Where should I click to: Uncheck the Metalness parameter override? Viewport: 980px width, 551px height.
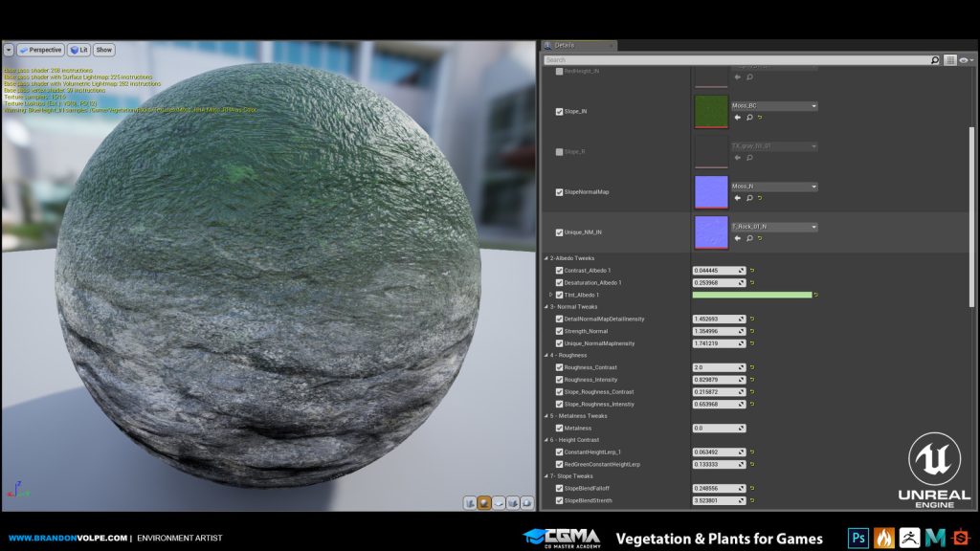click(x=559, y=428)
